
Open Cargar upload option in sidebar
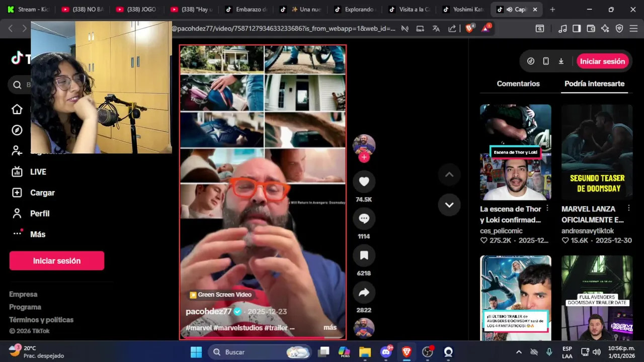(x=33, y=193)
